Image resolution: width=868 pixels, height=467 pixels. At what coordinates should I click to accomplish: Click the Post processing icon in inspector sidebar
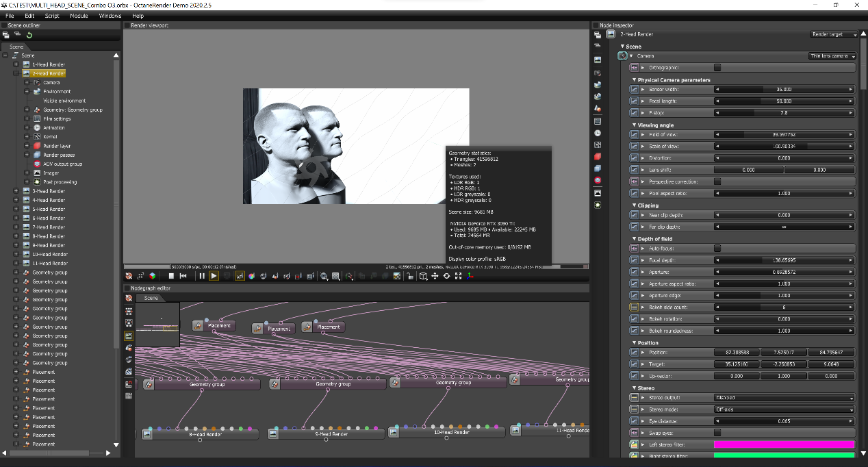tap(598, 205)
